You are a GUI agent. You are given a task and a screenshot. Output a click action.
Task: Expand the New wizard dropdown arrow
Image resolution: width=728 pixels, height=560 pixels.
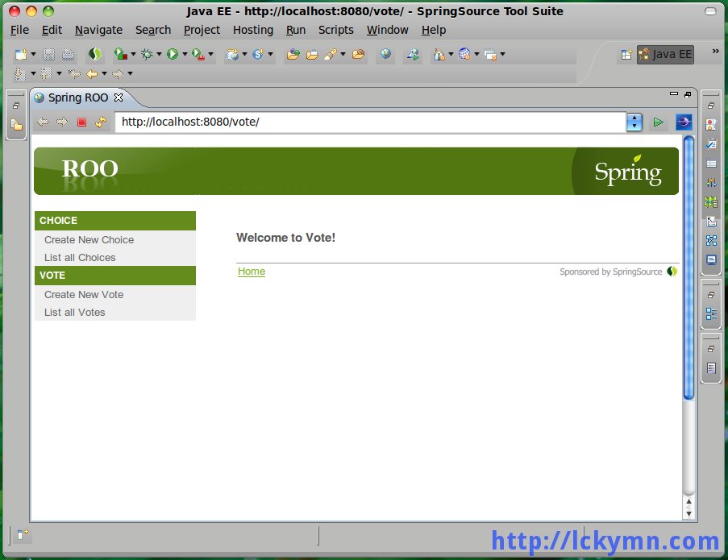[33, 54]
